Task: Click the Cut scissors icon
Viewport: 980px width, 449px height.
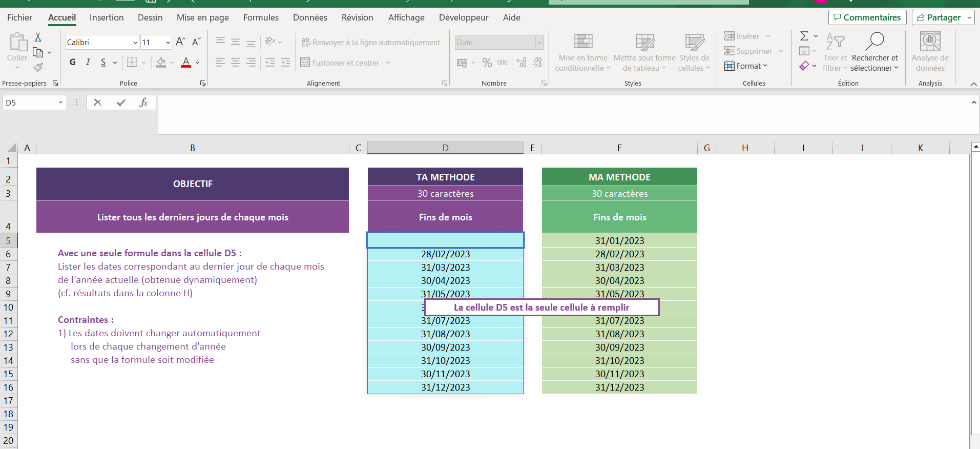Action: 38,37
